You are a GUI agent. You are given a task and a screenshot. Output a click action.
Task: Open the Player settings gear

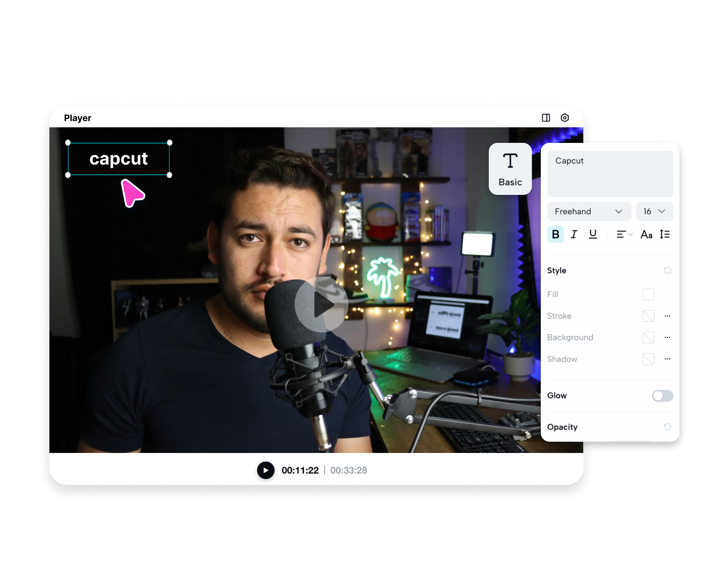[565, 118]
